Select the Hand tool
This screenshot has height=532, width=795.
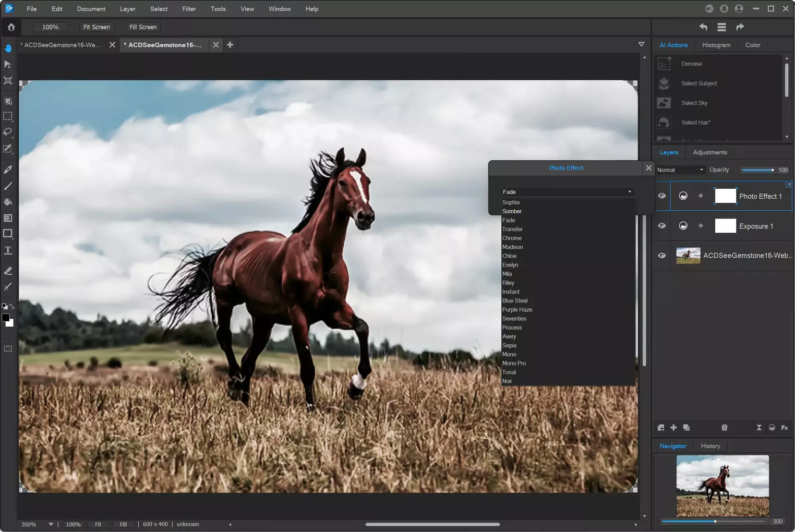coord(8,48)
